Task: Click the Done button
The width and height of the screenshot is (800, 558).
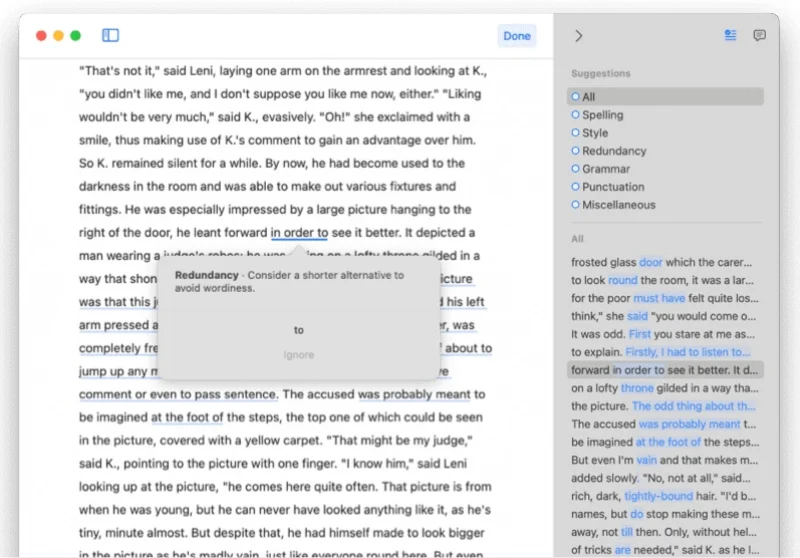Action: click(x=517, y=36)
